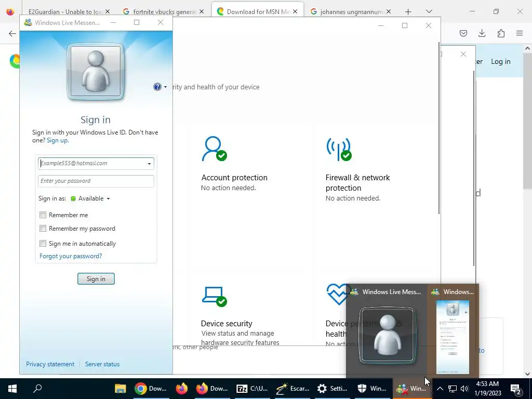Open the Firefox hamburger menu
532x399 pixels.
pos(520,33)
